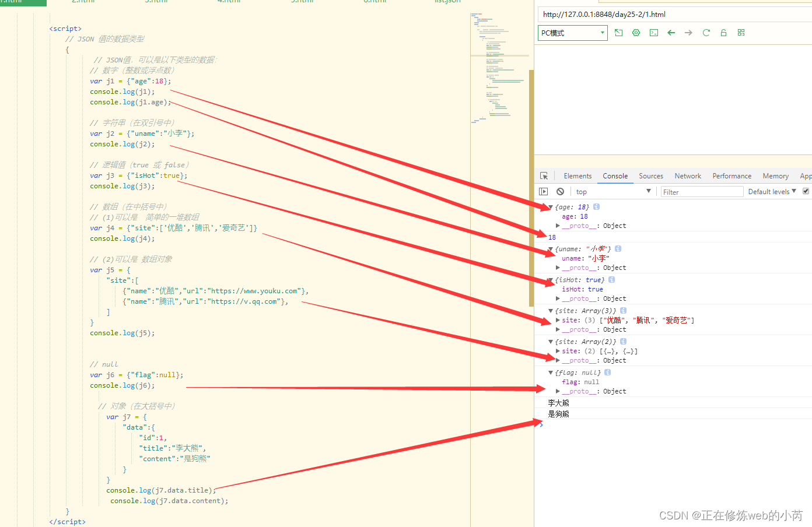This screenshot has width=812, height=527.
Task: Expand the site: (3) array entry
Action: (558, 320)
